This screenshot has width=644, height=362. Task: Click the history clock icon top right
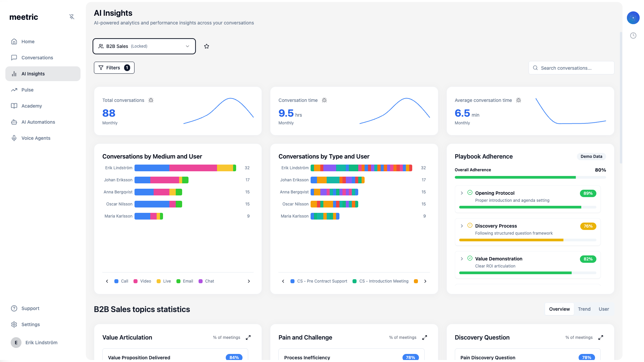coord(633,35)
